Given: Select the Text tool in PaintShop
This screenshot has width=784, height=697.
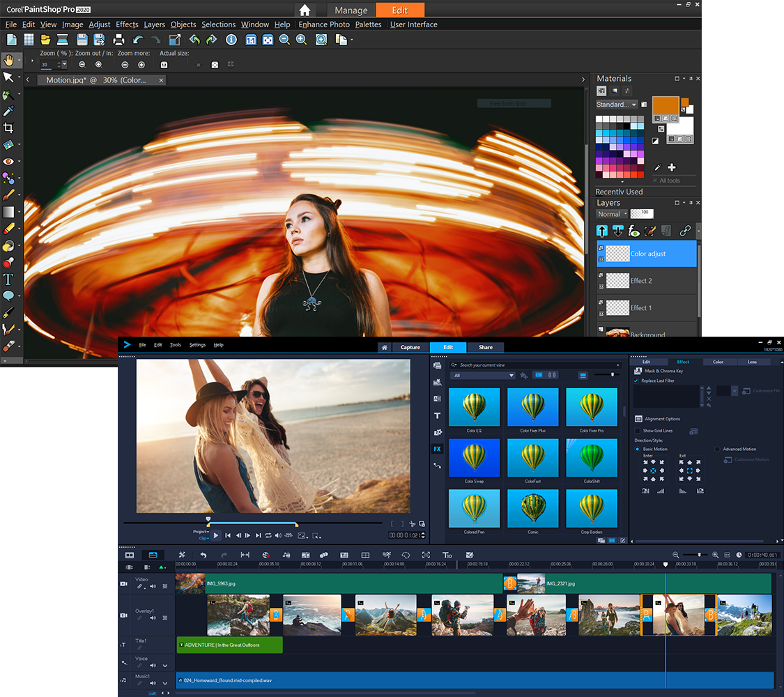Looking at the screenshot, I should point(8,279).
